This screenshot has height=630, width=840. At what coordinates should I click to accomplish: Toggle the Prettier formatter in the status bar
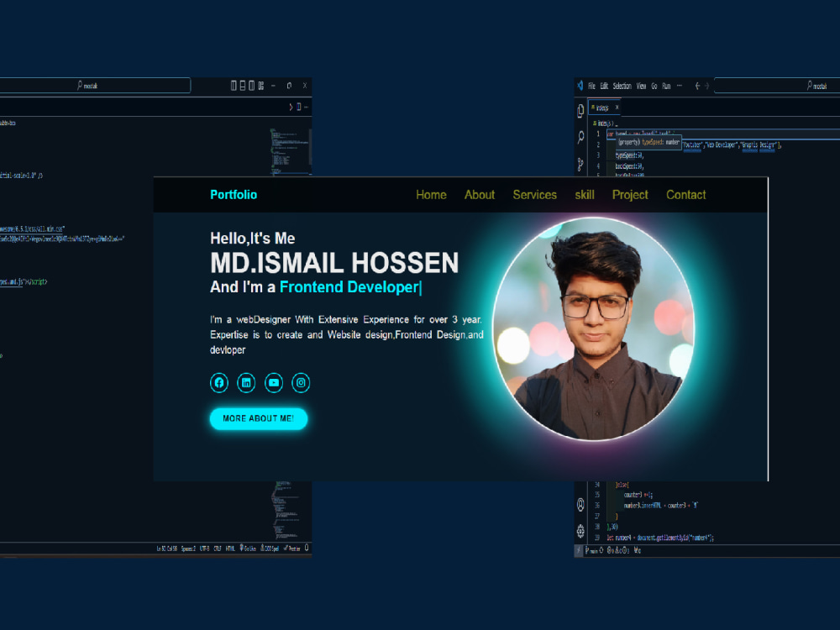291,549
